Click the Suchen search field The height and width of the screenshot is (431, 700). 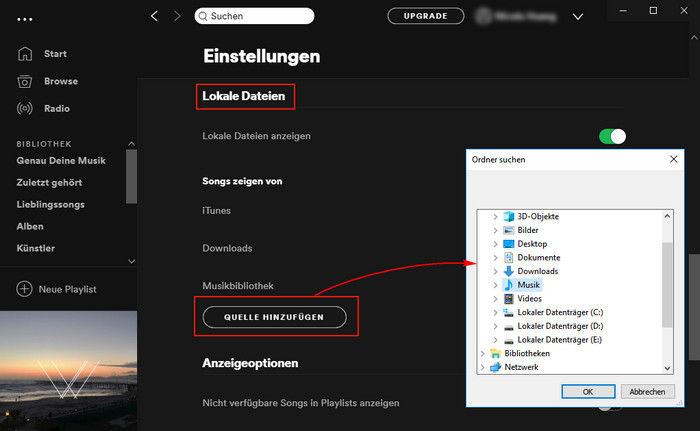[x=254, y=16]
